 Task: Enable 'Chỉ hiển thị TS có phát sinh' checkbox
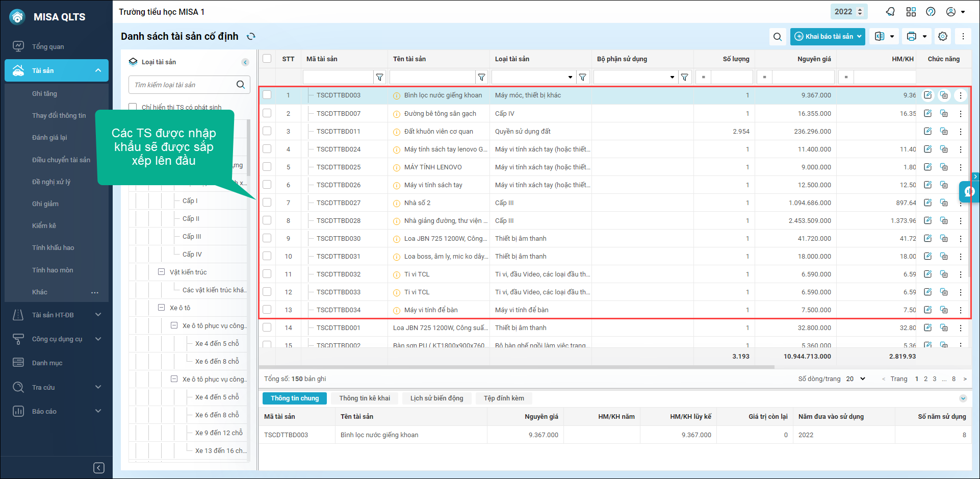(133, 107)
